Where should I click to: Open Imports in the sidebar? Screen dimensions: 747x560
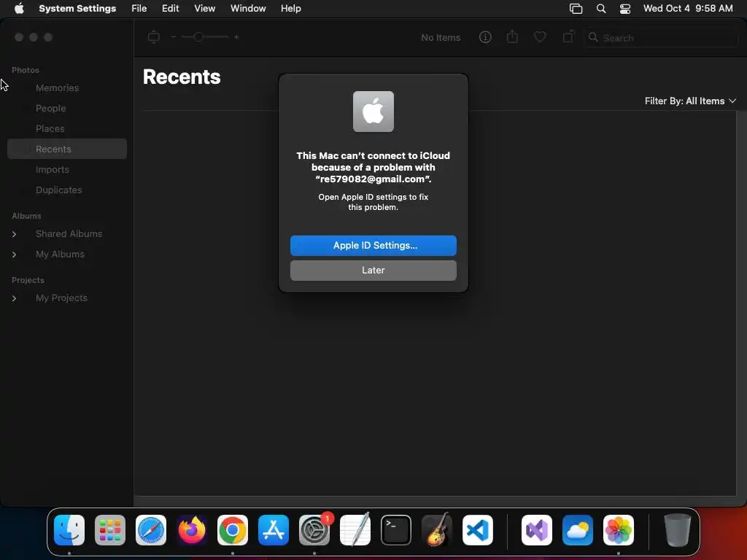(x=53, y=169)
